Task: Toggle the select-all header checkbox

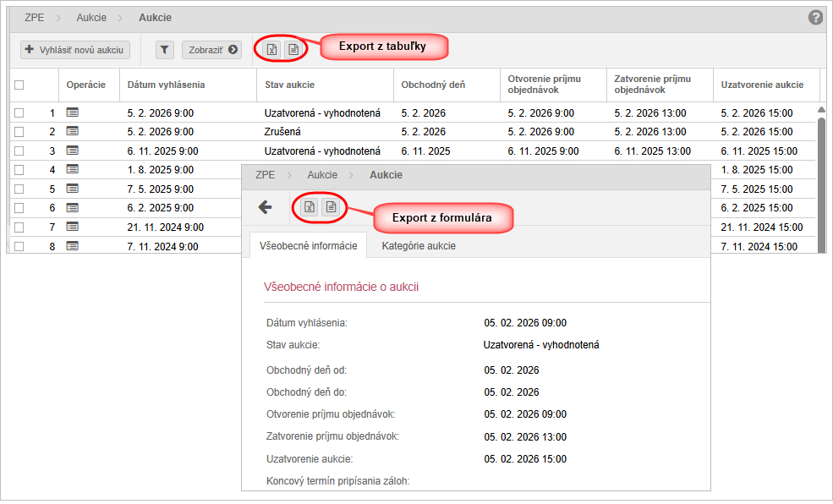Action: pyautogui.click(x=19, y=85)
